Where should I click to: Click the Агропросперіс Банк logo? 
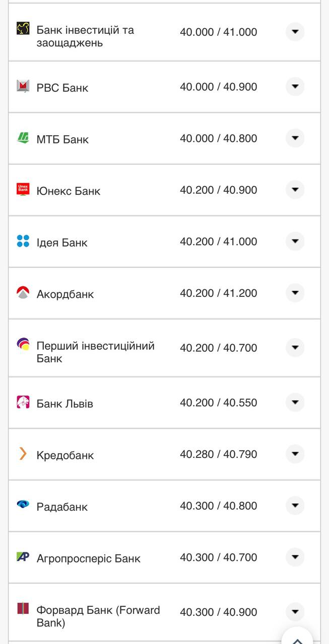point(23,556)
